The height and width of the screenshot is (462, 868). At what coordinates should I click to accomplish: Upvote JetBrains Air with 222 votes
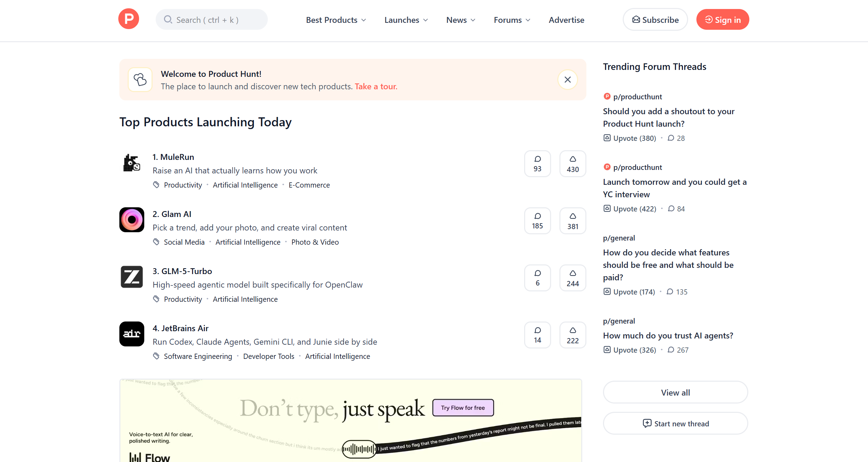coord(573,335)
